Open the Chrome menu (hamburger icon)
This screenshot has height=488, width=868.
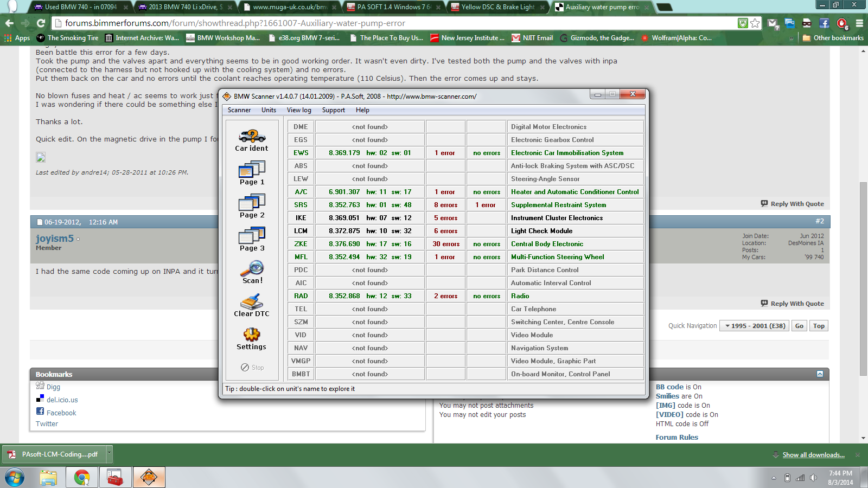859,23
